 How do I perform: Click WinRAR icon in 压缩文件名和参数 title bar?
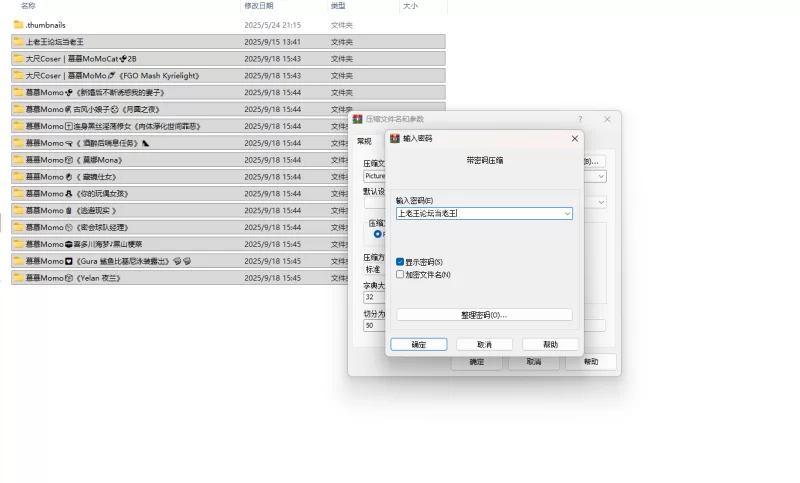coord(357,119)
